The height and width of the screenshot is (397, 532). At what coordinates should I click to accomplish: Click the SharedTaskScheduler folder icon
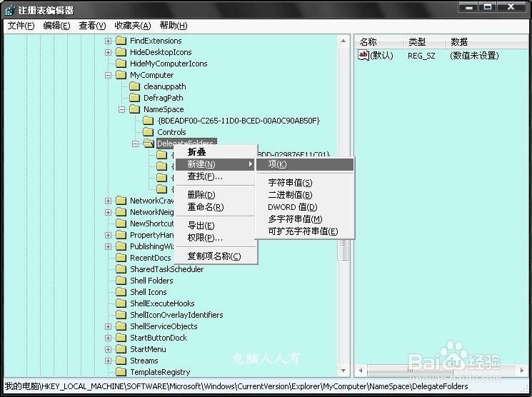tap(121, 269)
